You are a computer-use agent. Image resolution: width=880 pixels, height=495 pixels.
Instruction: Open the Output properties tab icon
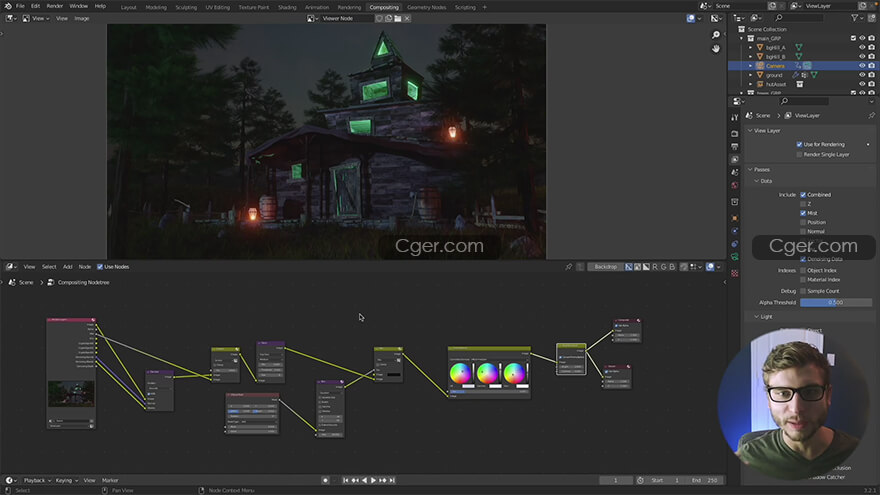point(735,146)
